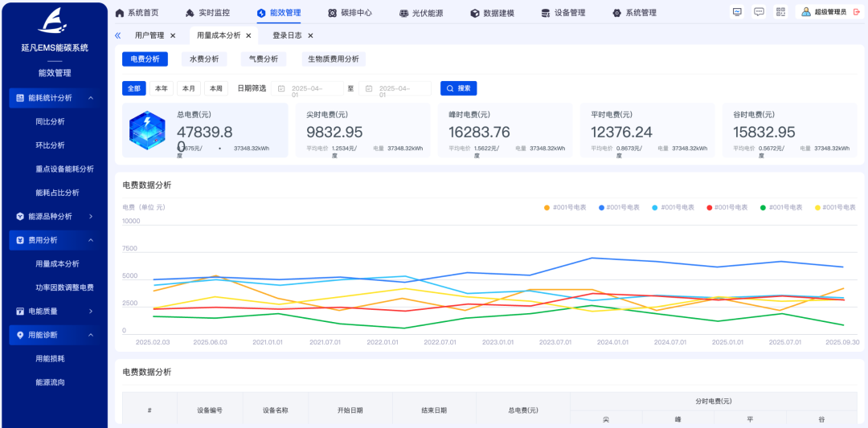This screenshot has height=428, width=868.
Task: Click the screen monitor icon in header
Action: (x=737, y=12)
